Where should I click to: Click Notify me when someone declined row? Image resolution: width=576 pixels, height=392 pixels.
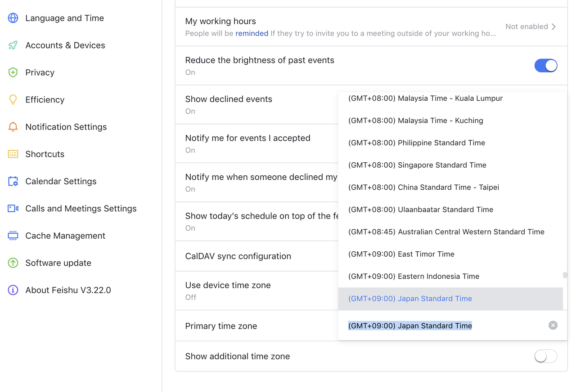pyautogui.click(x=256, y=183)
